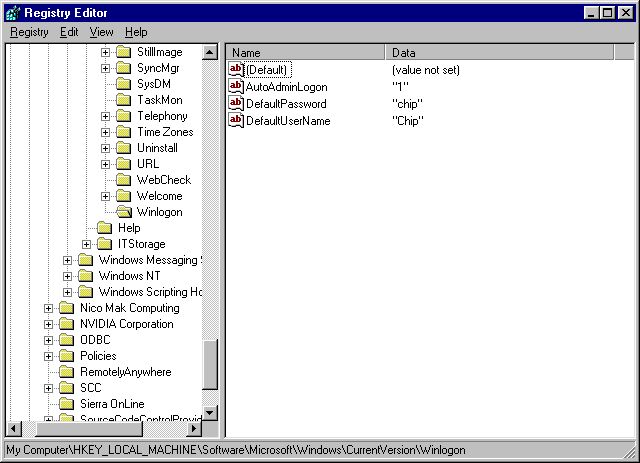Expand the Uninstall key
Image resolution: width=640 pixels, height=463 pixels.
tap(105, 149)
